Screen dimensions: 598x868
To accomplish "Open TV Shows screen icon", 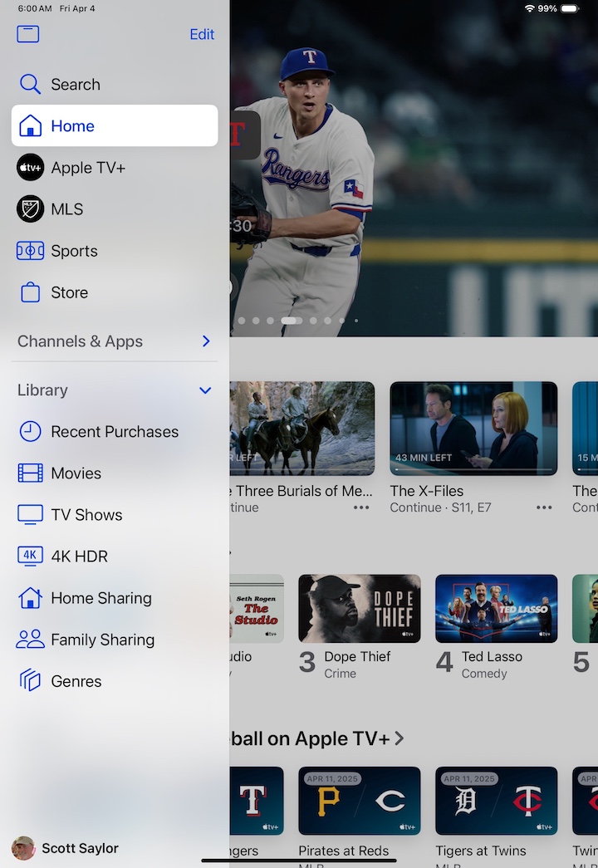I will (x=31, y=515).
